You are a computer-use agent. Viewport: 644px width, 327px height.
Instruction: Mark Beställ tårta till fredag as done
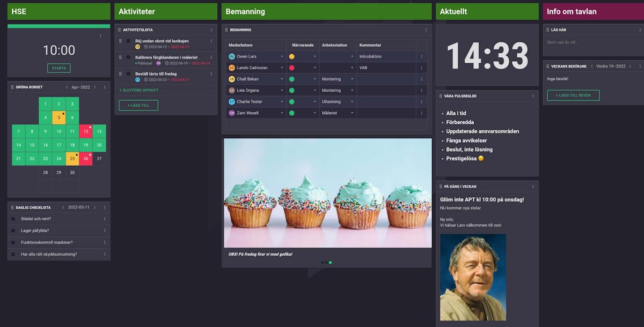(x=128, y=73)
